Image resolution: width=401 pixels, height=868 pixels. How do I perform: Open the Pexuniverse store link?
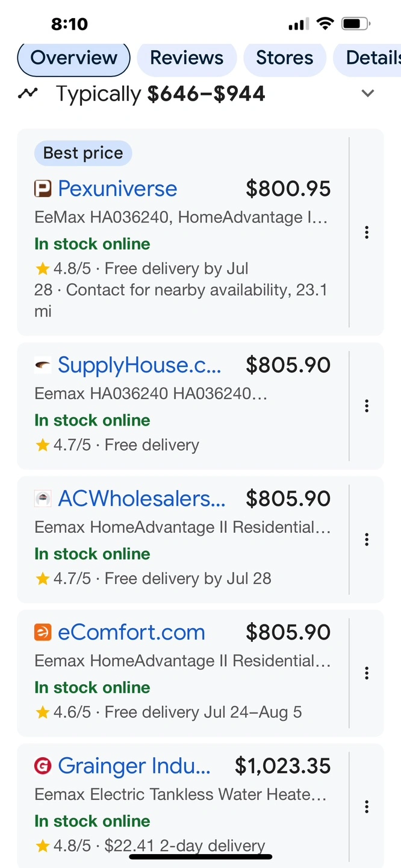pos(117,189)
